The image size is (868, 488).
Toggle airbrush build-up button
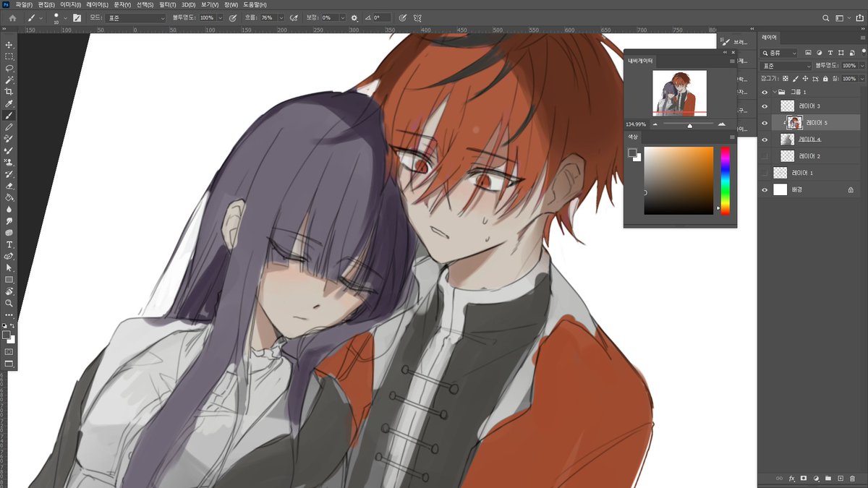coord(294,17)
